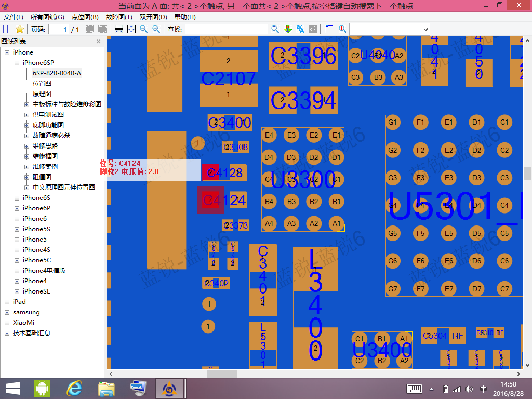This screenshot has width=532, height=399.
Task: Click the highlighted red pad of C4124
Action: click(211, 200)
